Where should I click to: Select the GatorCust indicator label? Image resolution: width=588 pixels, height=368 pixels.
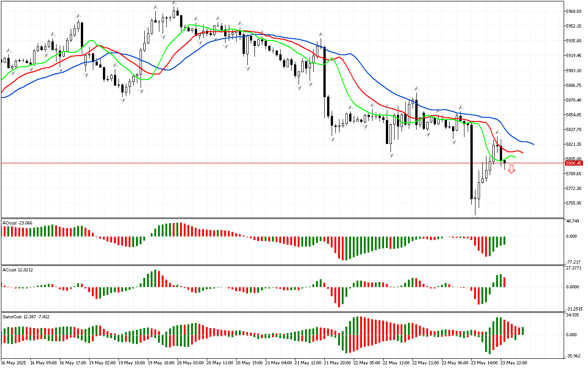point(26,317)
